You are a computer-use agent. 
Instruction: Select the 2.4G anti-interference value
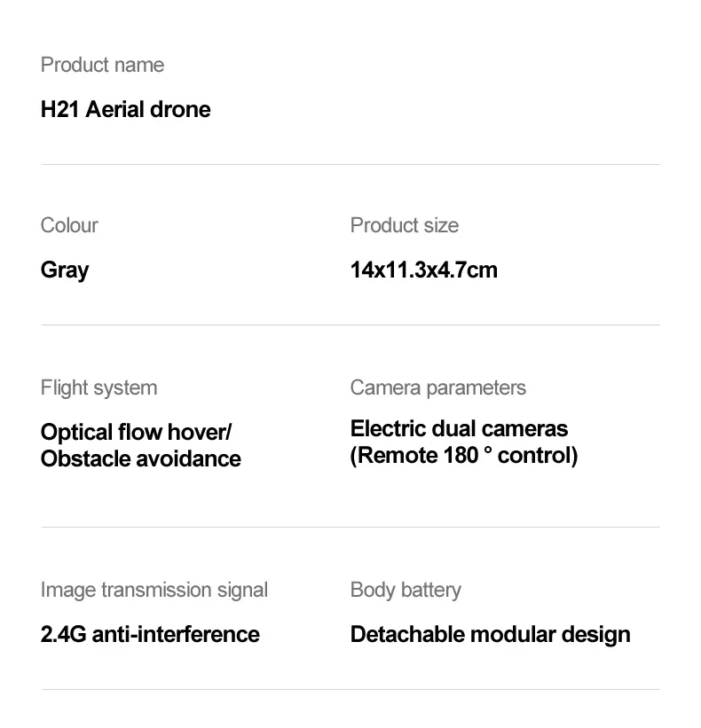point(150,634)
